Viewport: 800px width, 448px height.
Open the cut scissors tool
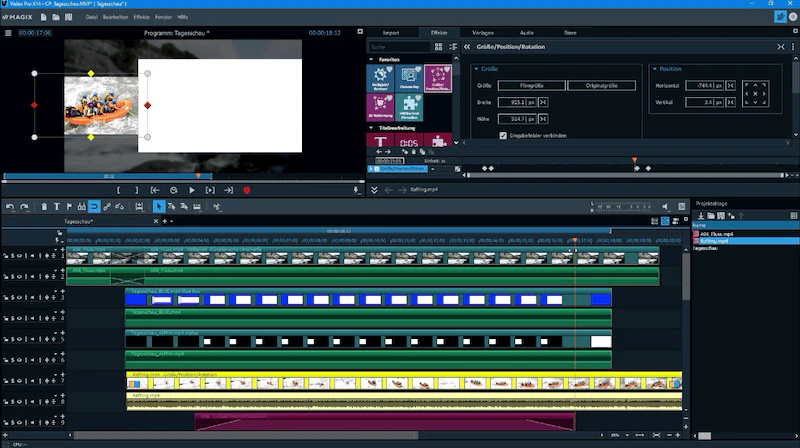pos(217,207)
